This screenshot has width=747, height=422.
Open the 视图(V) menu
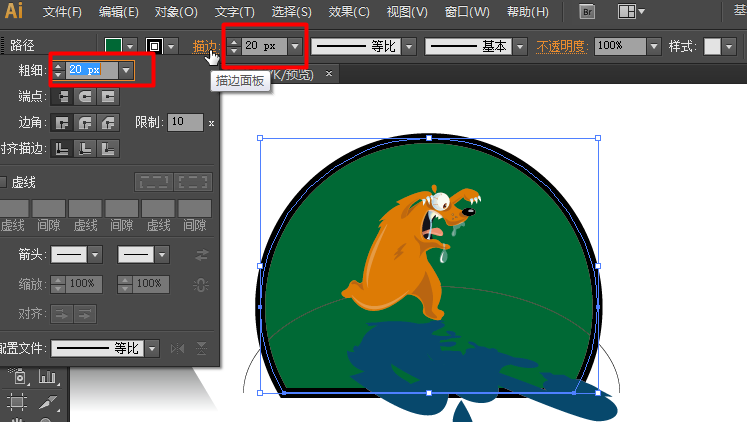[407, 12]
